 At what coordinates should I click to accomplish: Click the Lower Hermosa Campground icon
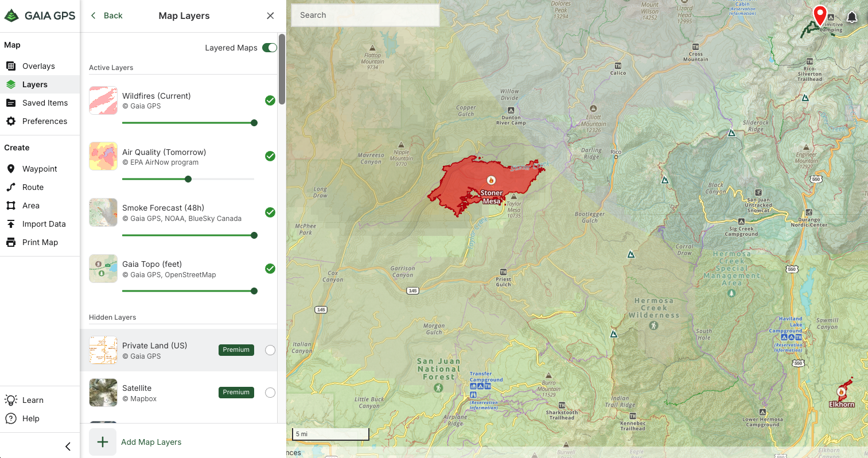coord(762,412)
